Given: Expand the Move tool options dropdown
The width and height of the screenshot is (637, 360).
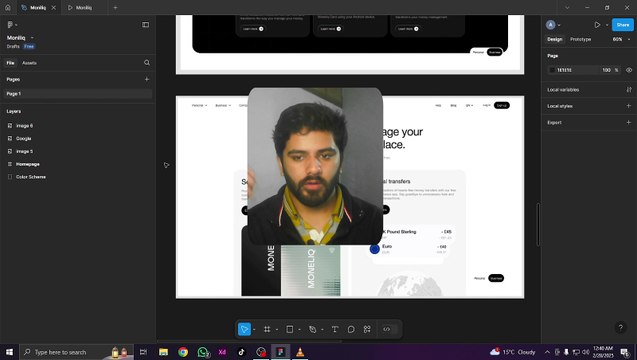Looking at the screenshot, I should tap(254, 330).
